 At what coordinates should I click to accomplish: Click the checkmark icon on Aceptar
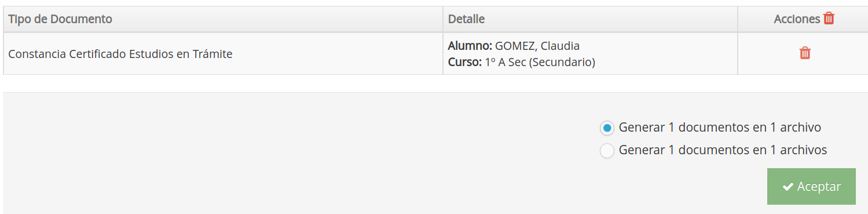[x=788, y=187]
